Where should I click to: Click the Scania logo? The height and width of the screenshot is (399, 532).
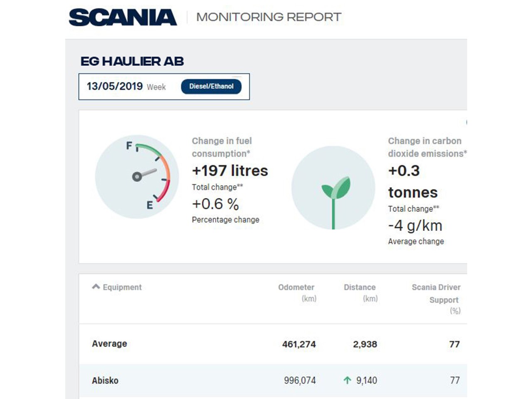click(x=123, y=17)
